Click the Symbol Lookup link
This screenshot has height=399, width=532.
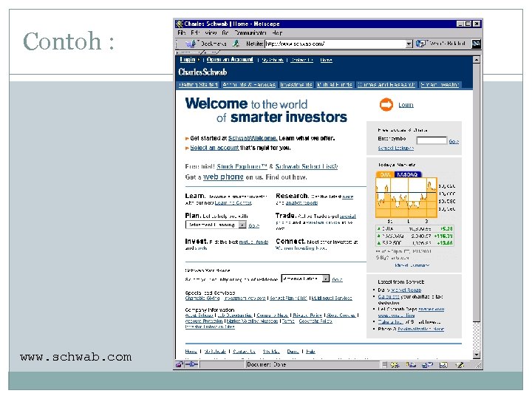(395, 149)
